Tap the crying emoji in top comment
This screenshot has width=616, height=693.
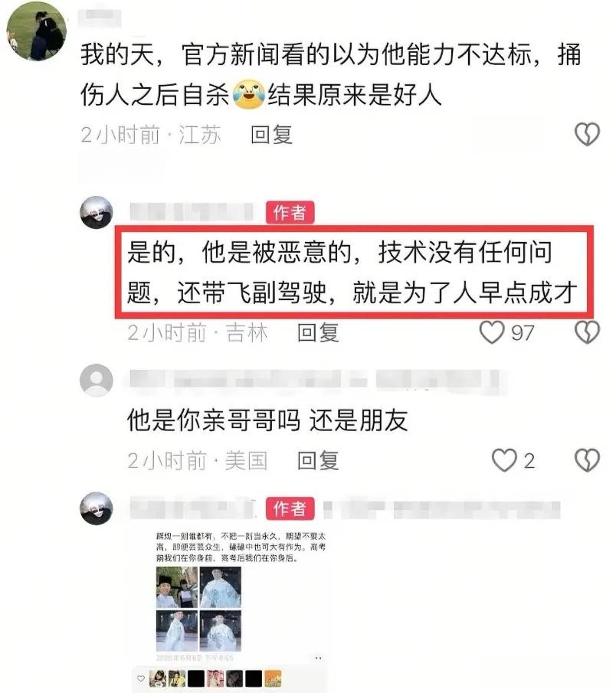coord(248,95)
